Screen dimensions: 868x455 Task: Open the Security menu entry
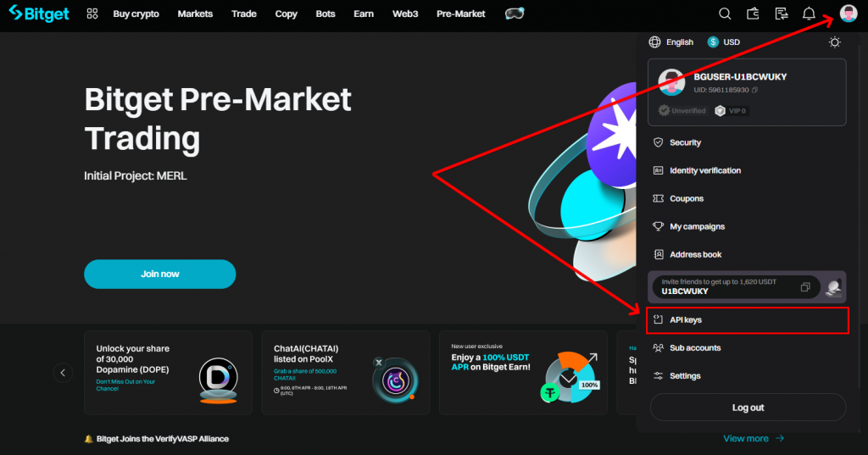[x=748, y=142]
